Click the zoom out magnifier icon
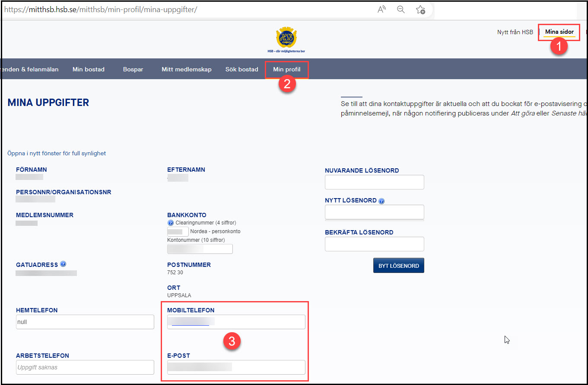 [401, 10]
